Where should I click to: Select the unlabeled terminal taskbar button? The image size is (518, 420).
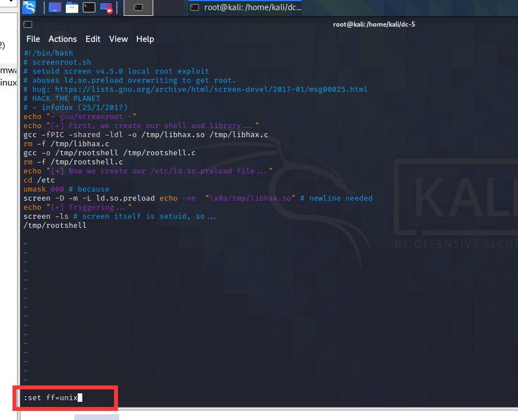click(138, 7)
